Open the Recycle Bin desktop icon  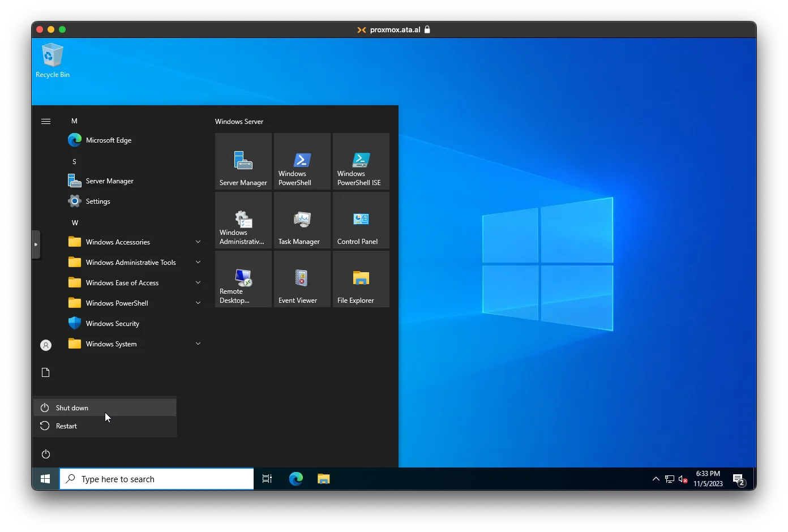pos(52,61)
